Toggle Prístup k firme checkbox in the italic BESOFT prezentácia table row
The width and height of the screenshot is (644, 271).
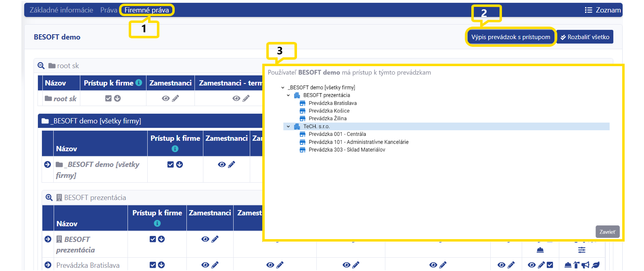[153, 239]
